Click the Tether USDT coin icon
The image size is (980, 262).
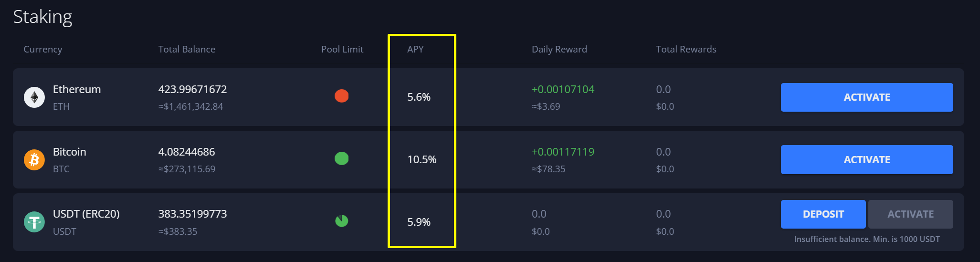[34, 222]
